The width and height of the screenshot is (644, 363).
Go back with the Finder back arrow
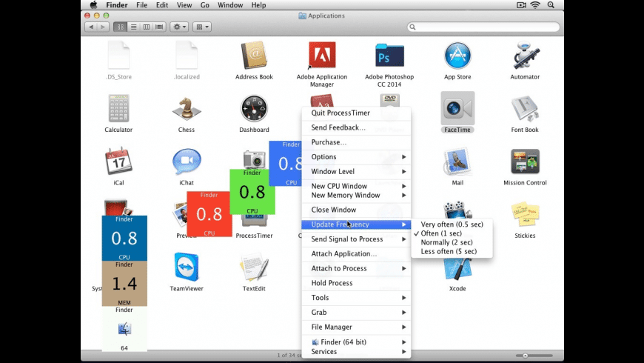click(91, 27)
